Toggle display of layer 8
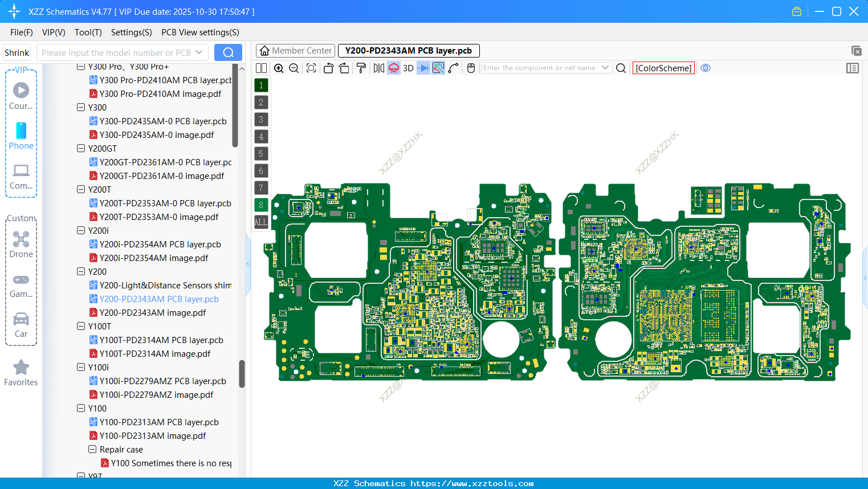The width and height of the screenshot is (868, 489). click(260, 205)
